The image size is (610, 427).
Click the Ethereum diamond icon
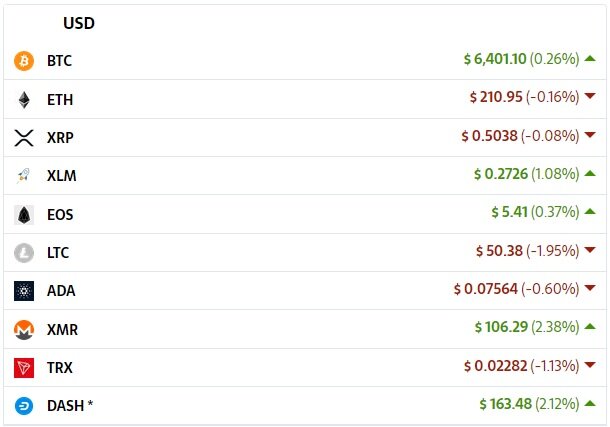(x=24, y=99)
